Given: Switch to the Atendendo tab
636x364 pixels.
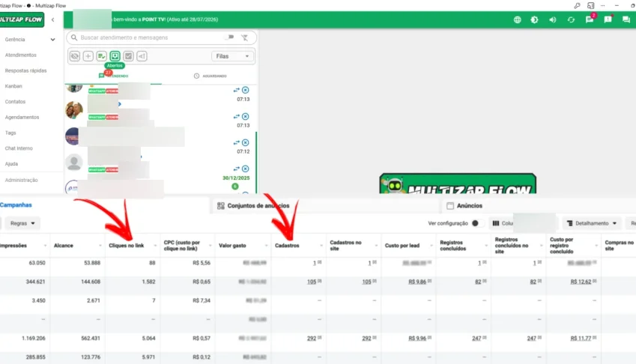Looking at the screenshot, I should coord(114,76).
